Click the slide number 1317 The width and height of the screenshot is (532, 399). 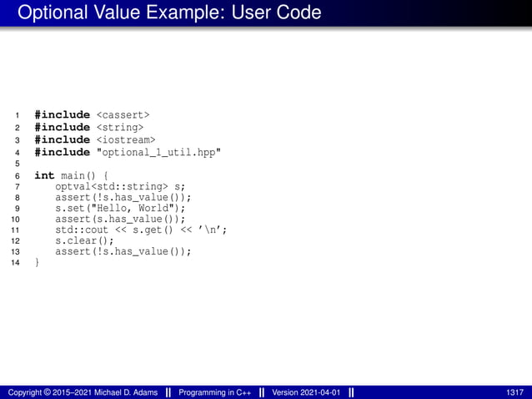click(x=515, y=392)
